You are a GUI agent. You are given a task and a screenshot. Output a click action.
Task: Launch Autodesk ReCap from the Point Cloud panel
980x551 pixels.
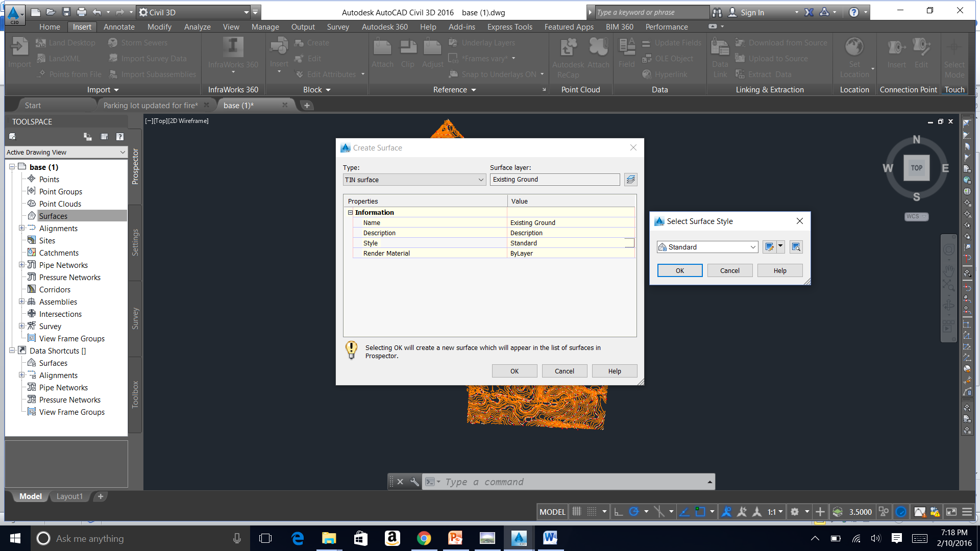[x=568, y=54]
